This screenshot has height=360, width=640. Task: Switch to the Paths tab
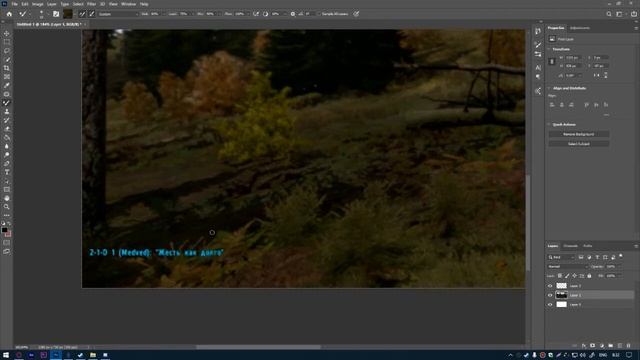(587, 246)
